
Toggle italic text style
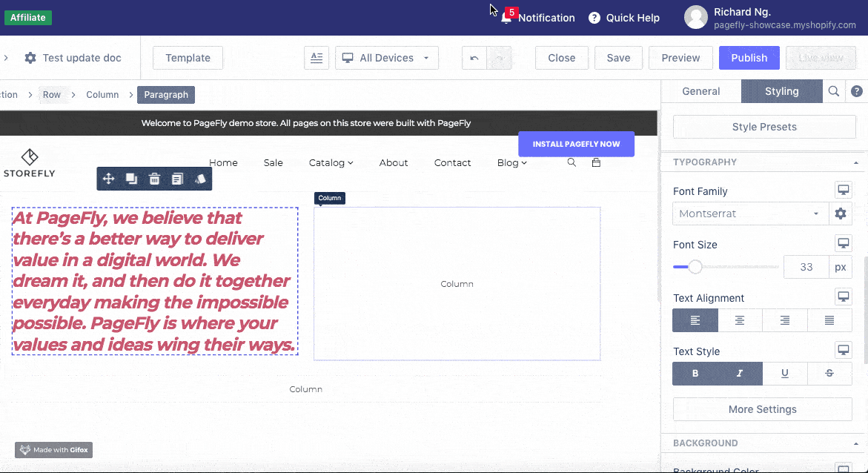point(740,374)
